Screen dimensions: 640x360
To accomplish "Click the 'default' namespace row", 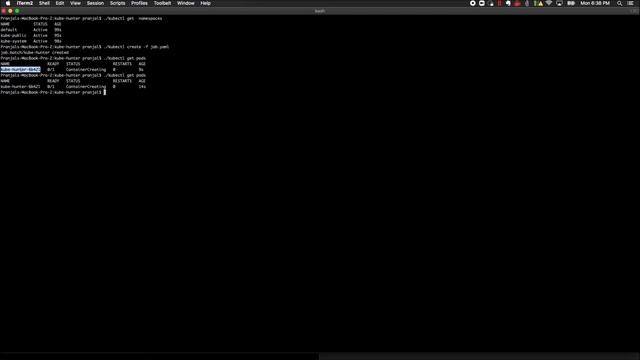I will point(31,30).
